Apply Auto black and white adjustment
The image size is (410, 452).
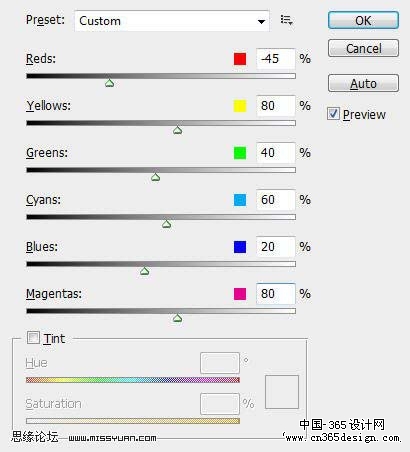tap(363, 83)
